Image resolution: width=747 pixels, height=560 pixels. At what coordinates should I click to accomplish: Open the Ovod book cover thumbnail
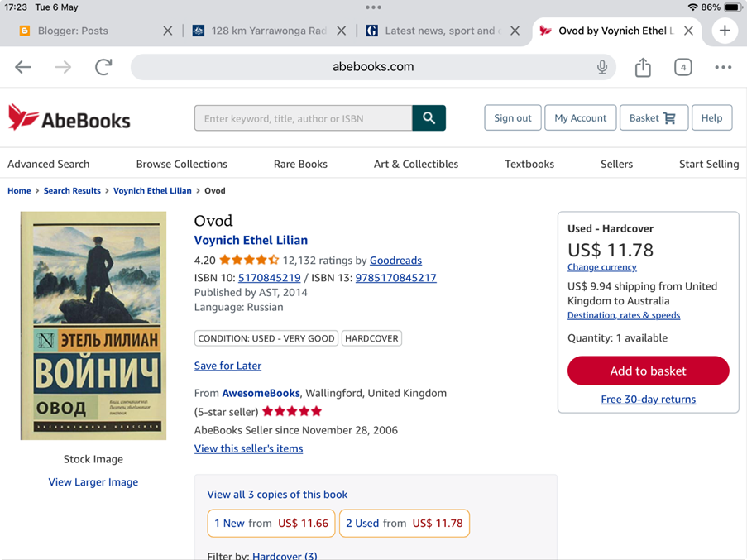click(x=93, y=326)
